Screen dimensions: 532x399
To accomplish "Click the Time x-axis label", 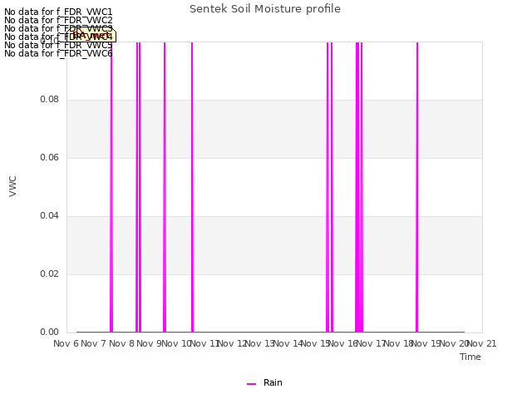I will pyautogui.click(x=470, y=357).
